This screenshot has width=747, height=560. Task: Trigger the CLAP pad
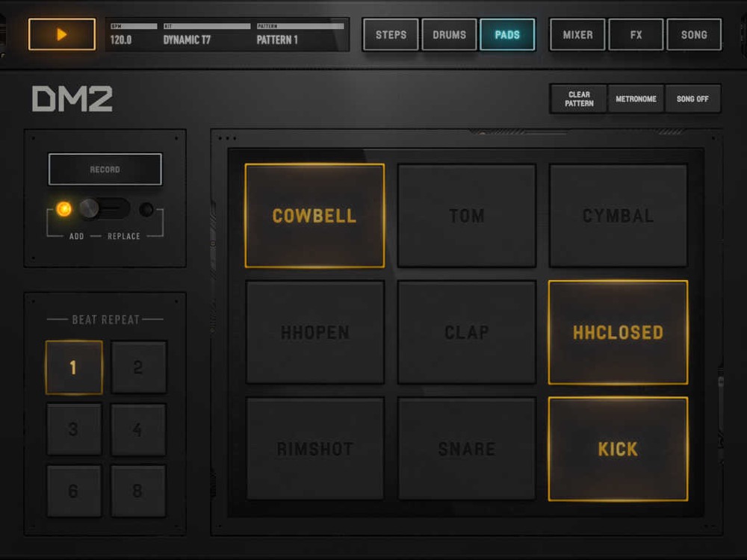tap(466, 332)
